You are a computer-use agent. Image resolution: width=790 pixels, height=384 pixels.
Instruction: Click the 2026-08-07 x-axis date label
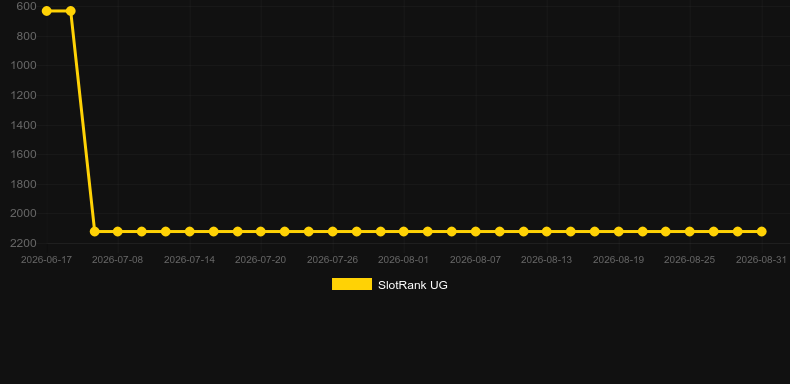(476, 260)
